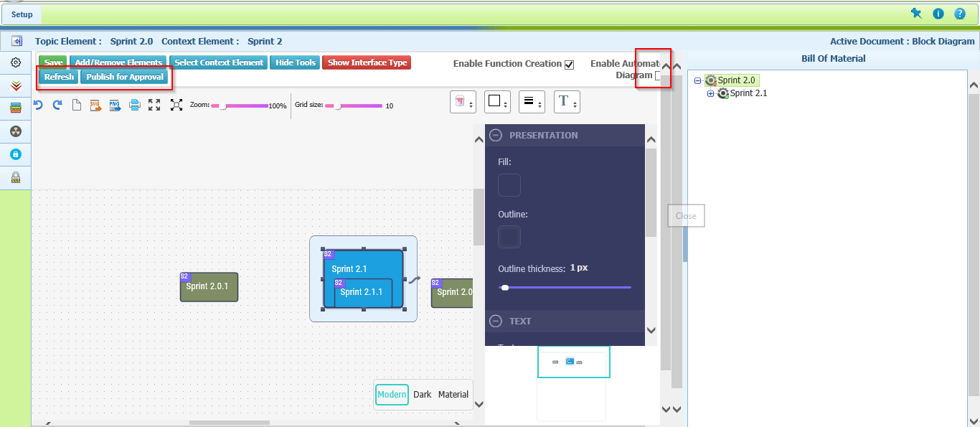Toggle fullscreen with the four-arrows icon
980x427 pixels.
[x=154, y=105]
